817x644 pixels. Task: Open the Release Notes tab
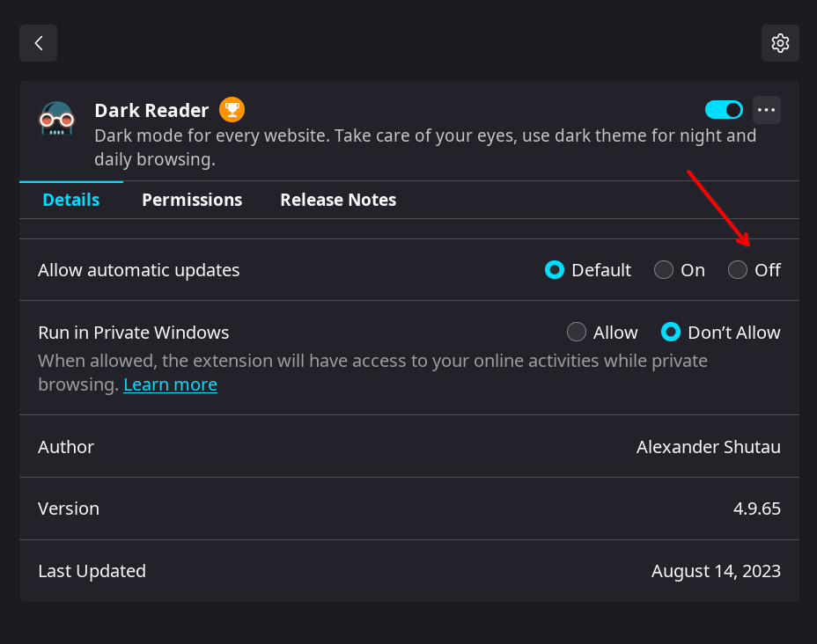click(x=338, y=200)
